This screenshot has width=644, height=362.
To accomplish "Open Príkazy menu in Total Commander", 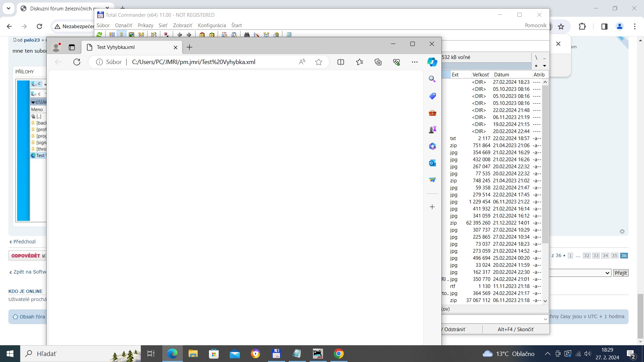I will [146, 25].
